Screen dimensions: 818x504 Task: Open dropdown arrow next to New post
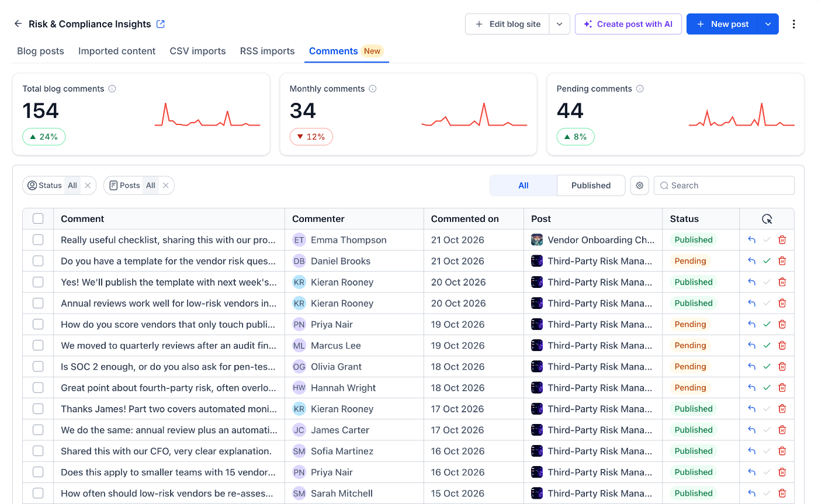click(x=768, y=24)
